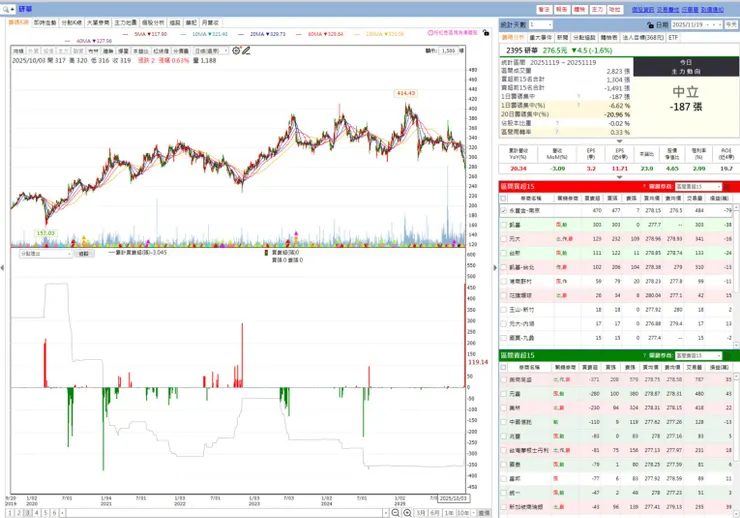The image size is (740, 518).
Task: Collapse the right panel with the right arrow
Action: [495, 267]
